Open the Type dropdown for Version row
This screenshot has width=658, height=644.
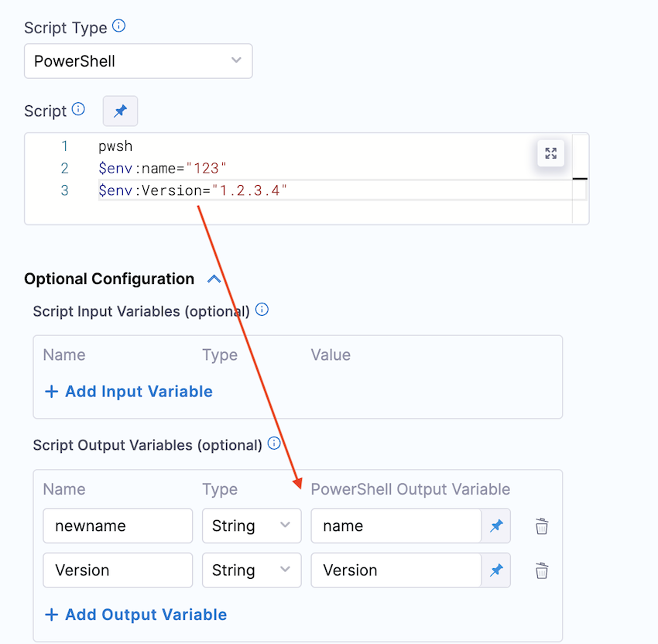[252, 570]
